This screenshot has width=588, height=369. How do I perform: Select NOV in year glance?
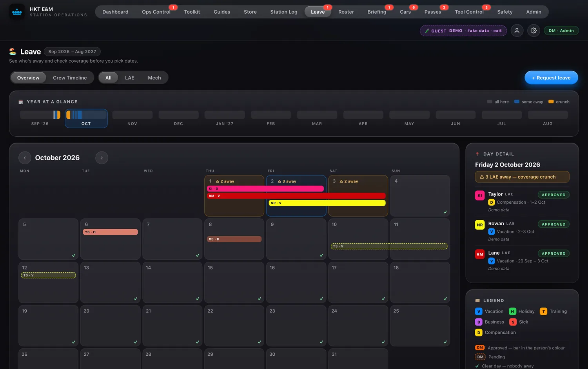click(132, 118)
